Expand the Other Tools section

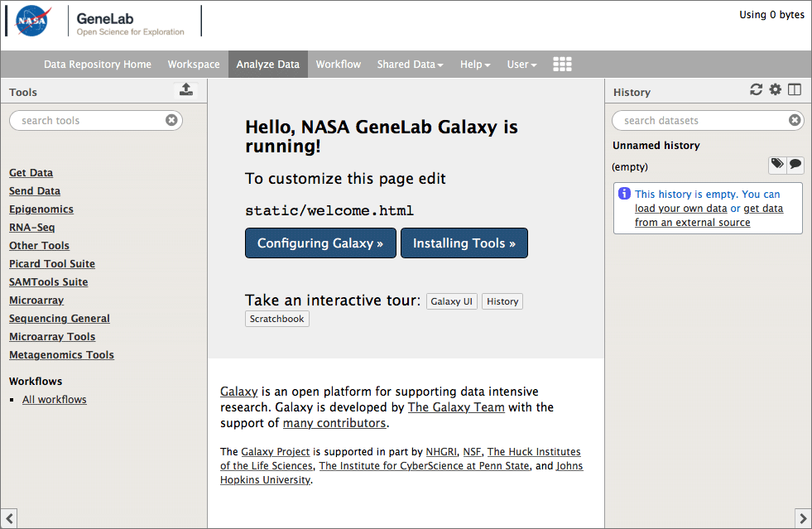coord(40,245)
